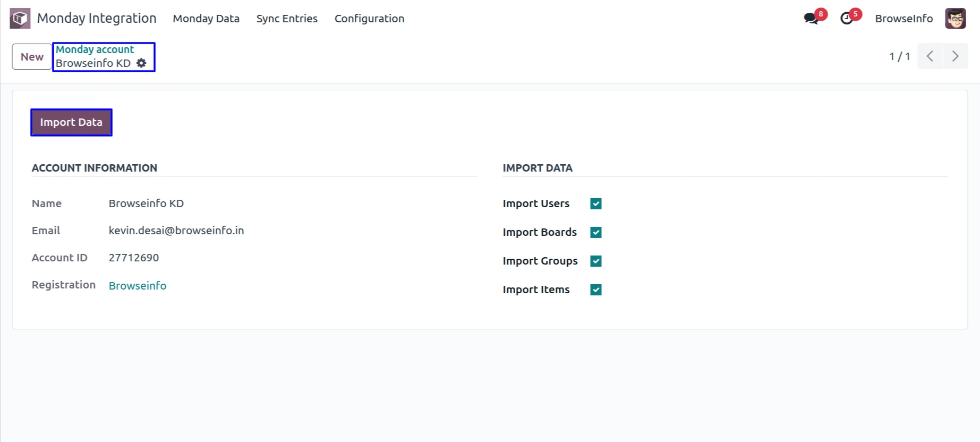This screenshot has width=980, height=442.
Task: Open the chat messages icon
Action: [x=811, y=19]
